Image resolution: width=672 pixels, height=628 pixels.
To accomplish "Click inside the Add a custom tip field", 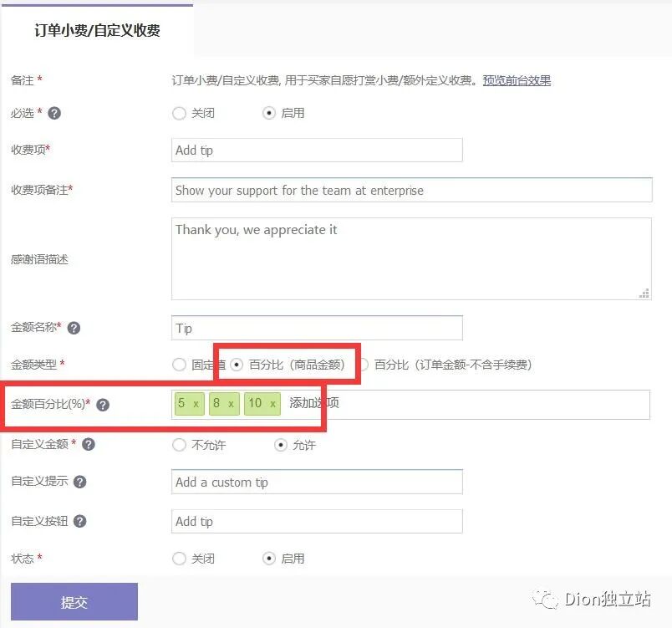I will tap(318, 482).
